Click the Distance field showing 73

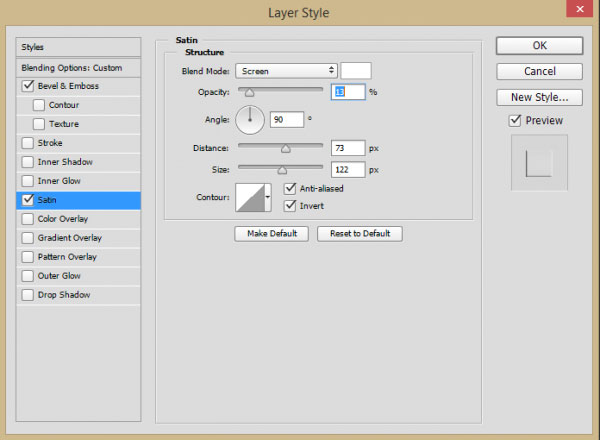[x=348, y=148]
